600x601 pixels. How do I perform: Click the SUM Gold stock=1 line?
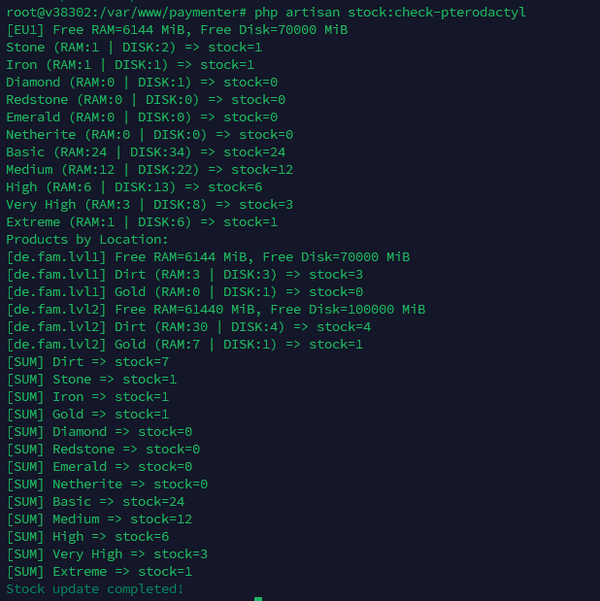point(88,415)
